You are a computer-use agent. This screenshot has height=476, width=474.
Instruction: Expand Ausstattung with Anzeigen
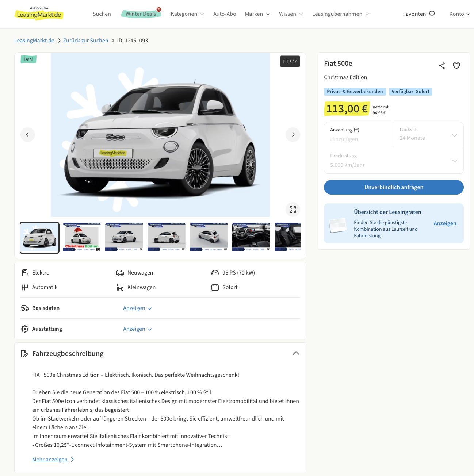(137, 329)
